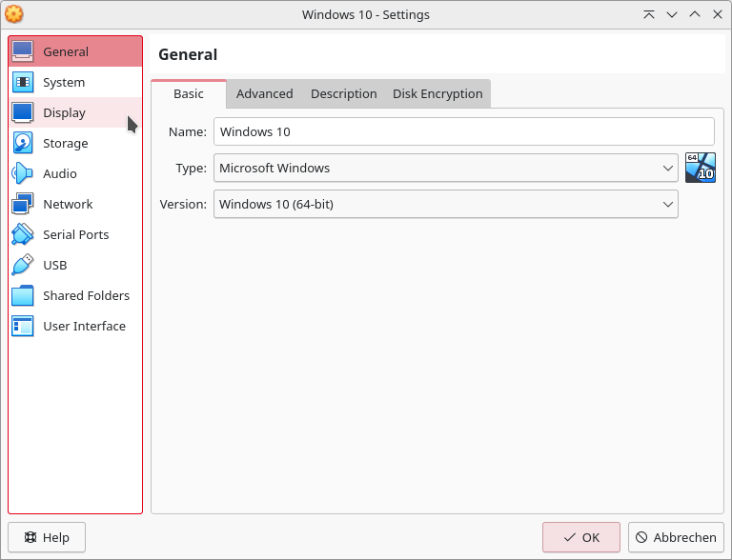Open the System settings label
The width and height of the screenshot is (732, 560).
pos(64,82)
